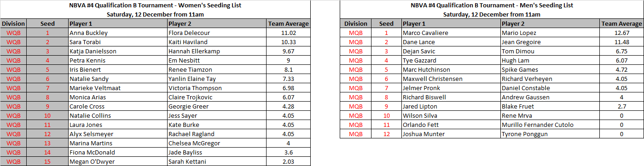Click Anna Buckley player cell
The image size is (644, 166).
pos(117,33)
